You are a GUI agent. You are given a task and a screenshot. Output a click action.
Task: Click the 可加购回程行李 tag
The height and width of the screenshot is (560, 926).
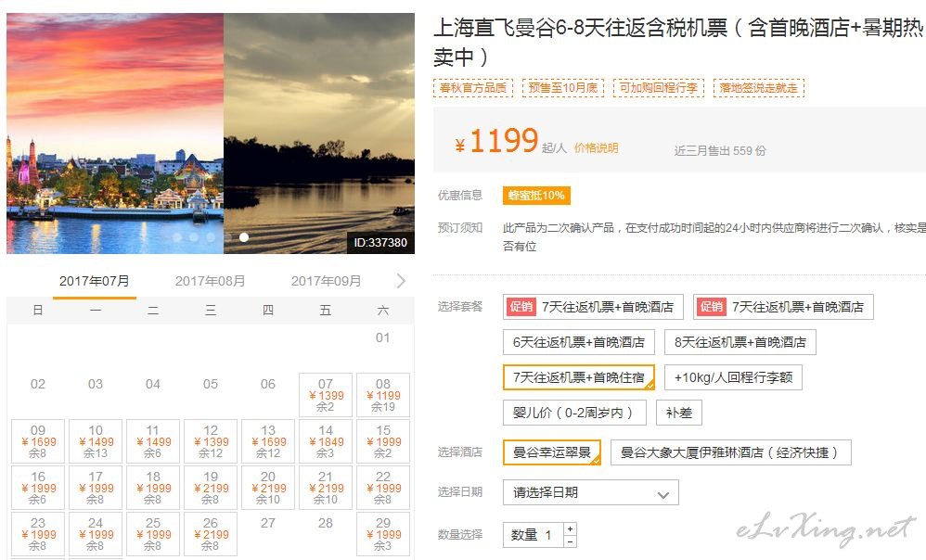coord(659,88)
